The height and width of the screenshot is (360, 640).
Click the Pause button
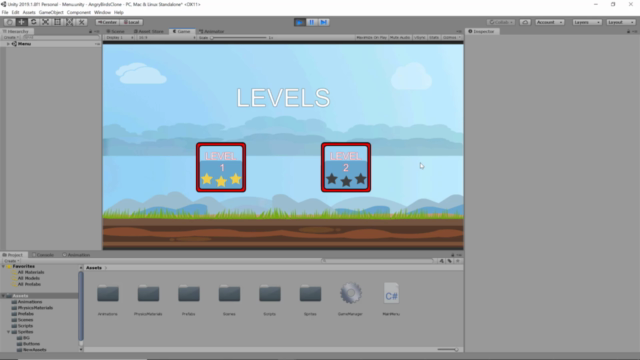(312, 22)
